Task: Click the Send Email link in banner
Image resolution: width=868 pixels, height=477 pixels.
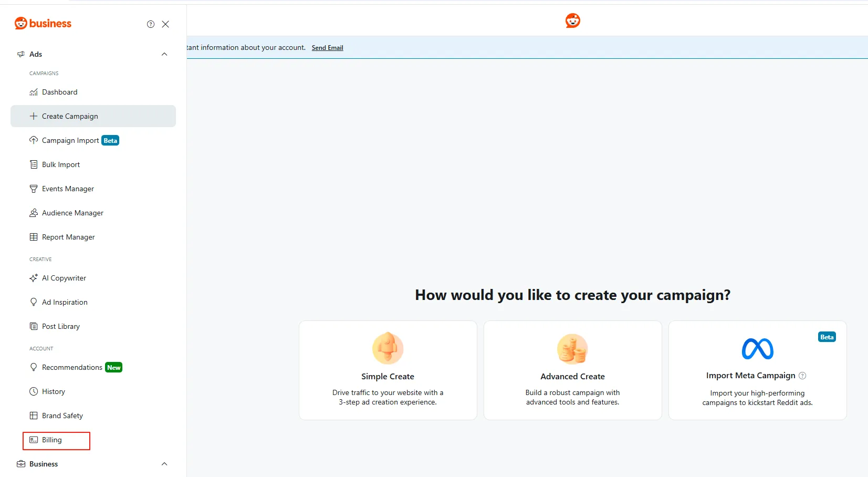Action: coord(327,48)
